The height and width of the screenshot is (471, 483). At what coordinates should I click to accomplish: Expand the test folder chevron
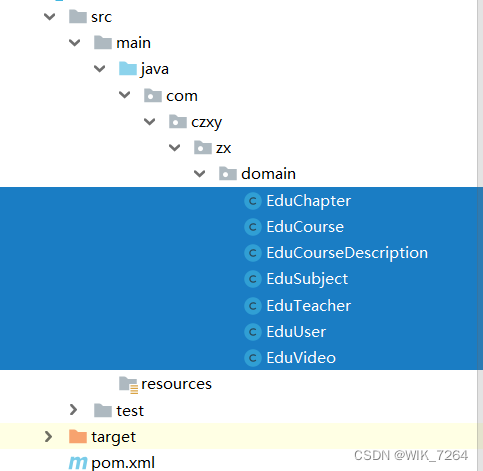(73, 410)
